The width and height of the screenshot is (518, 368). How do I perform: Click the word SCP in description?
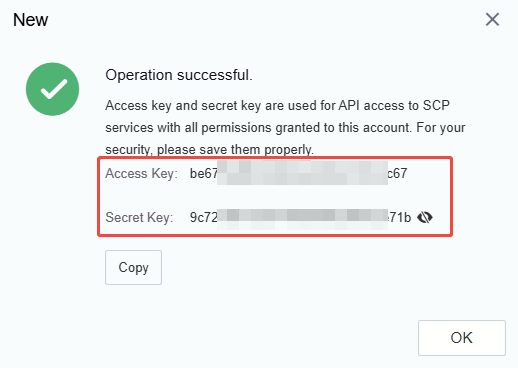(436, 105)
